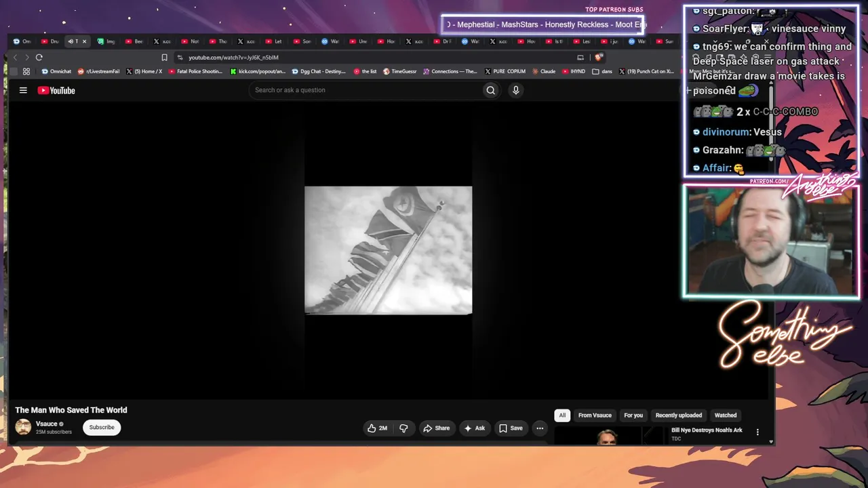
Task: Save the video to a playlist
Action: [511, 428]
